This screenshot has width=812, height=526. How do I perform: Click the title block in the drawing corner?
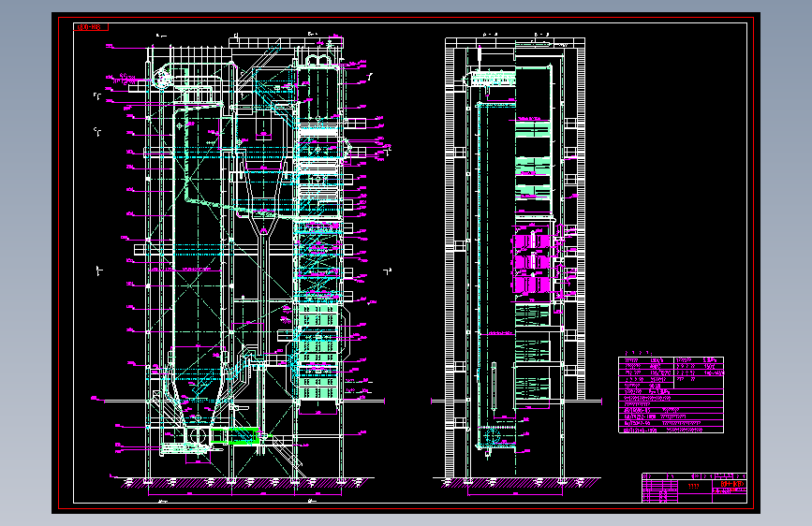(694, 488)
